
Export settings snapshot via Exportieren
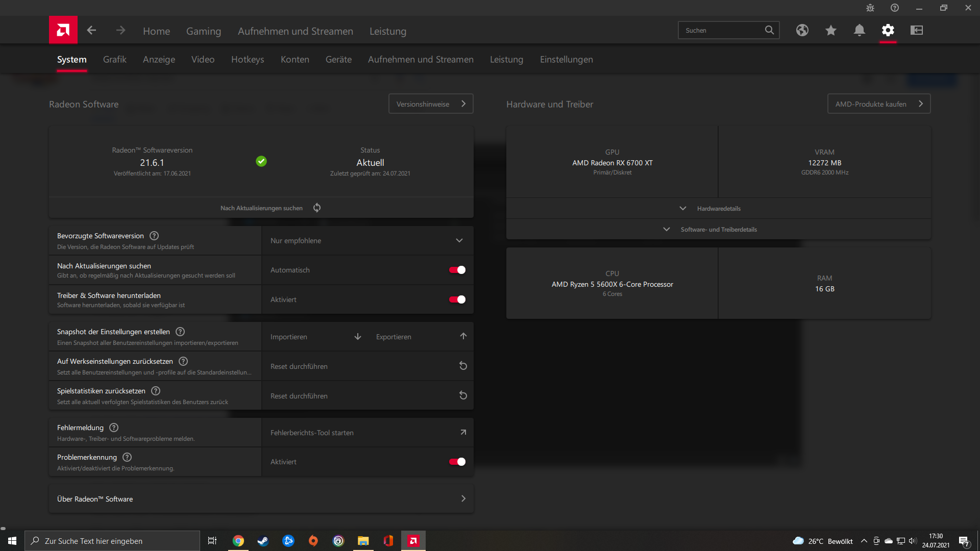coord(421,337)
